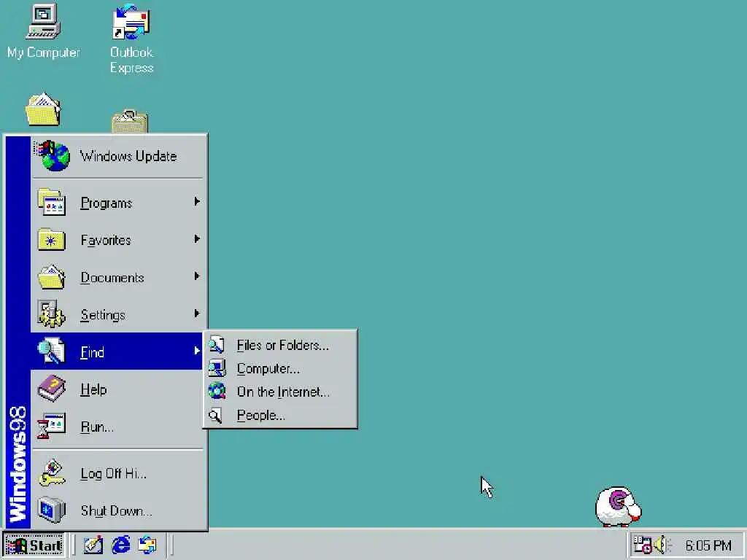Select Shut Down... menu entry

[x=116, y=510]
